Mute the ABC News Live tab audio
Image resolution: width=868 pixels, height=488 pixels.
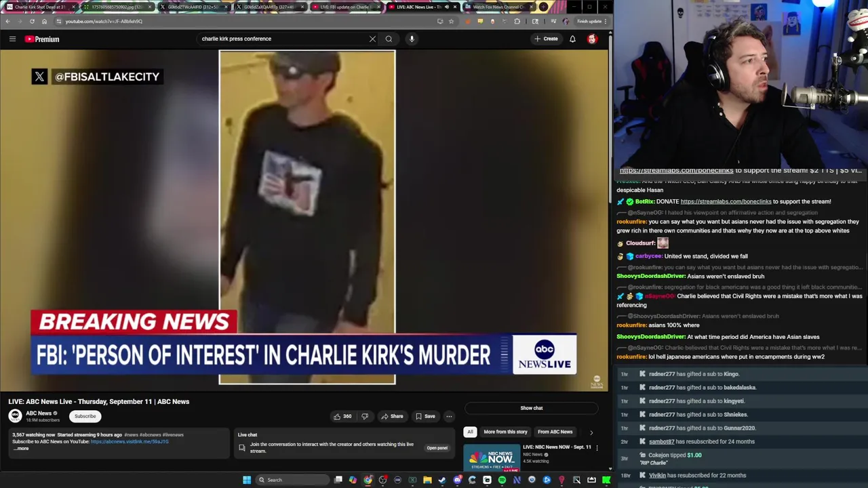tap(446, 7)
